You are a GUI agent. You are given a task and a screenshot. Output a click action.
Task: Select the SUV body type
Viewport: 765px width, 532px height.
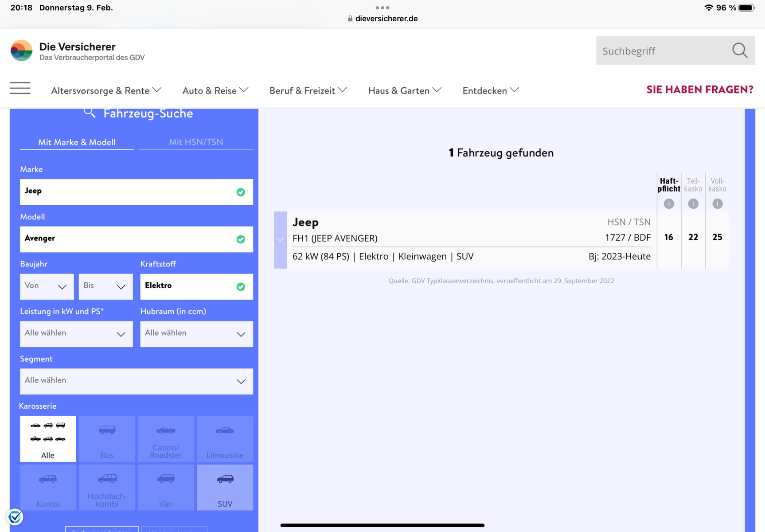[225, 488]
